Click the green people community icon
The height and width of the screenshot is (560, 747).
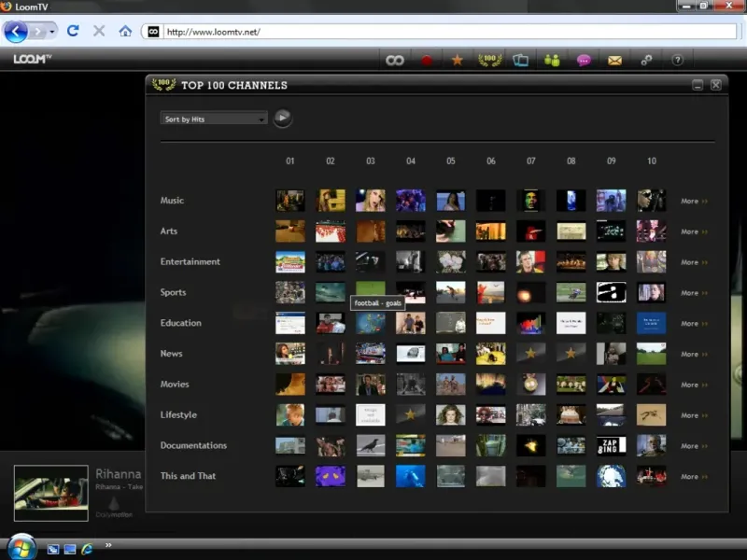tap(552, 60)
